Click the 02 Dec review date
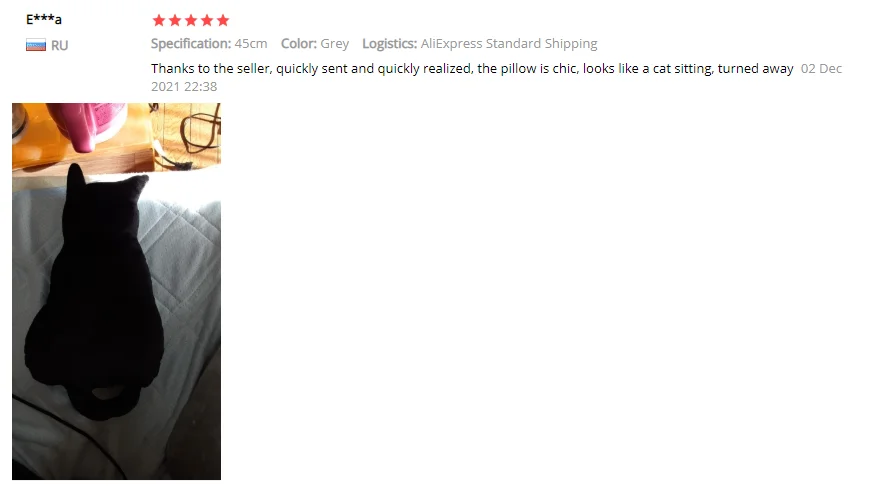 click(x=821, y=69)
